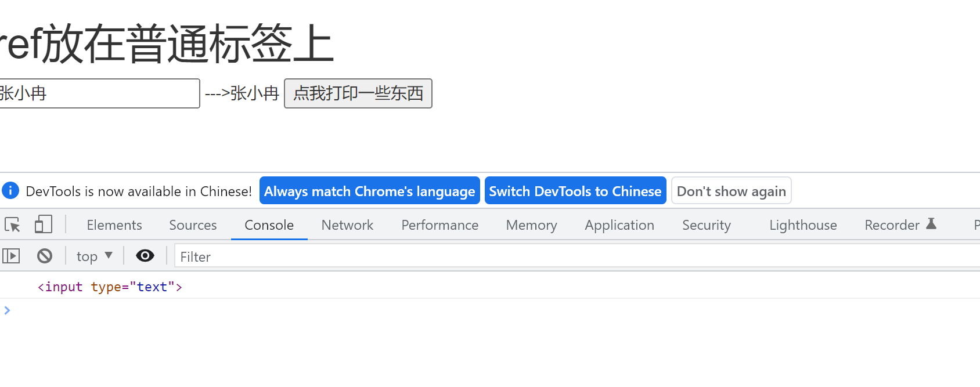
Task: Open the Sources tab
Action: 193,225
